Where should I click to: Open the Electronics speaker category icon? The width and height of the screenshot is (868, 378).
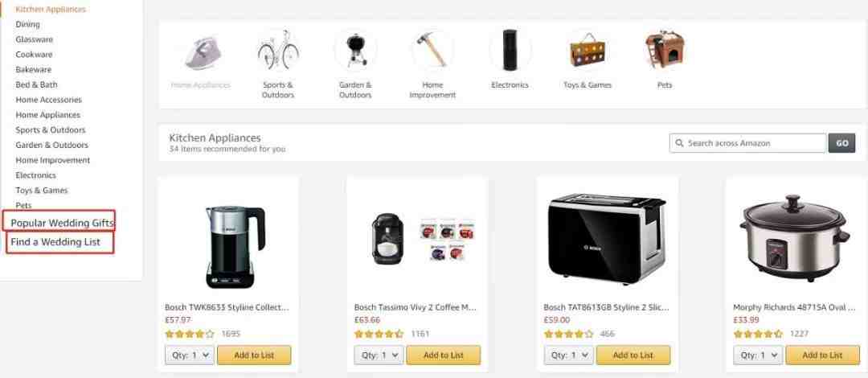click(510, 50)
